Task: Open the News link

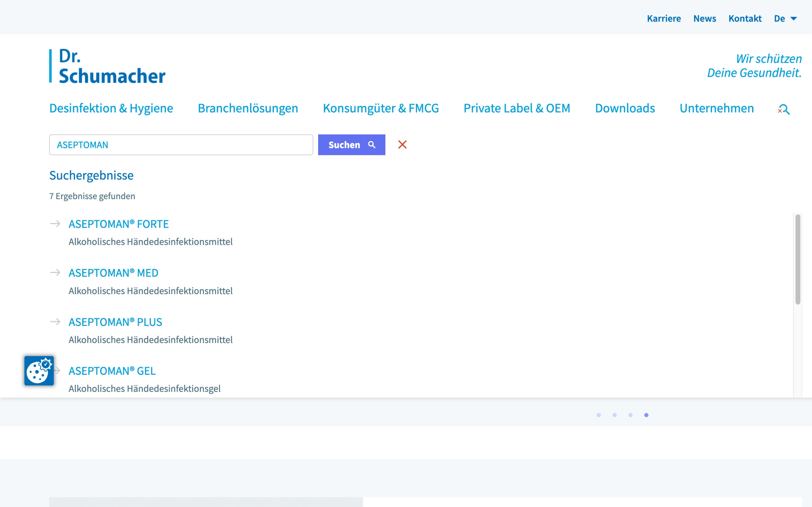Action: [705, 18]
